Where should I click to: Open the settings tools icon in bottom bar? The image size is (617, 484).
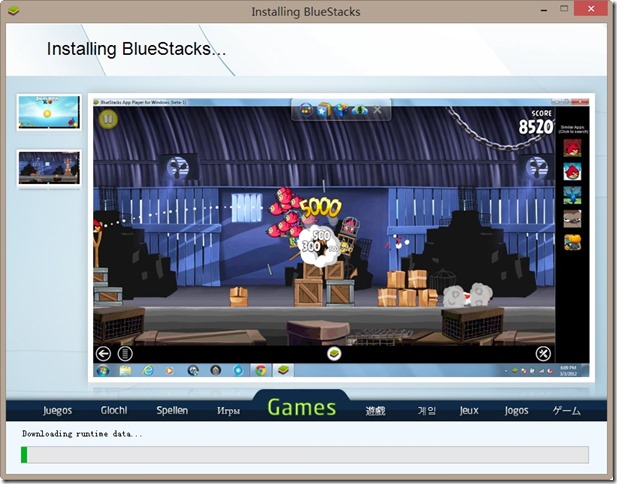pos(543,354)
